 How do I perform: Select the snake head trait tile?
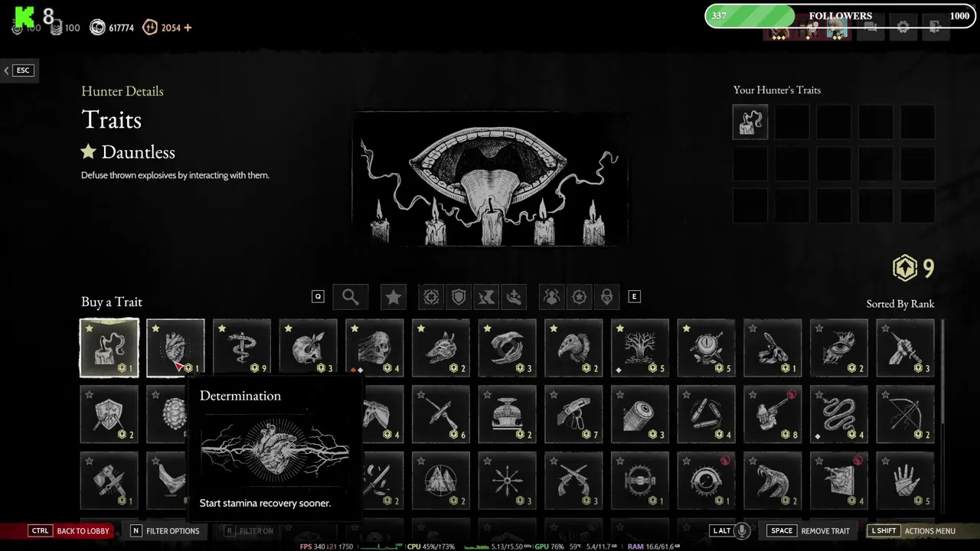click(x=773, y=481)
